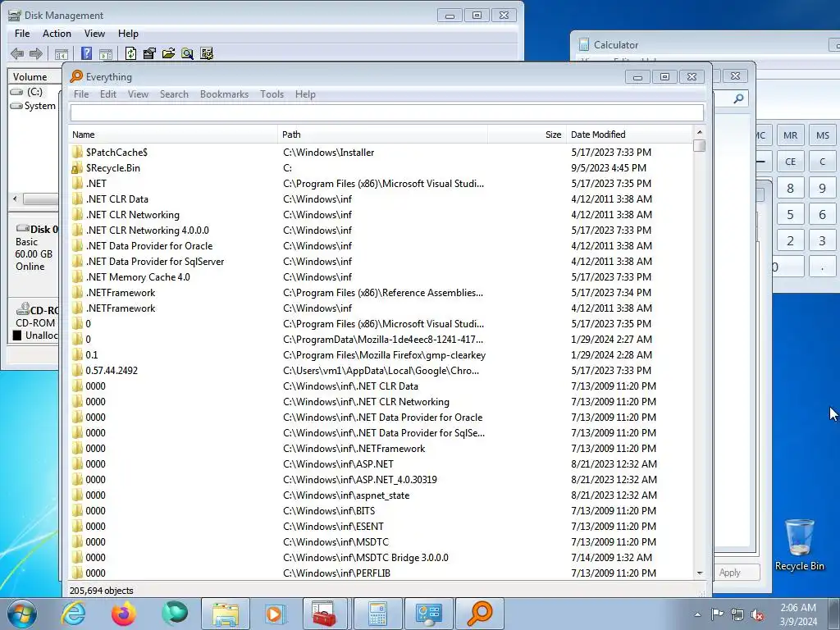
Task: Click the scroll up arrow in Everything results
Action: point(699,132)
